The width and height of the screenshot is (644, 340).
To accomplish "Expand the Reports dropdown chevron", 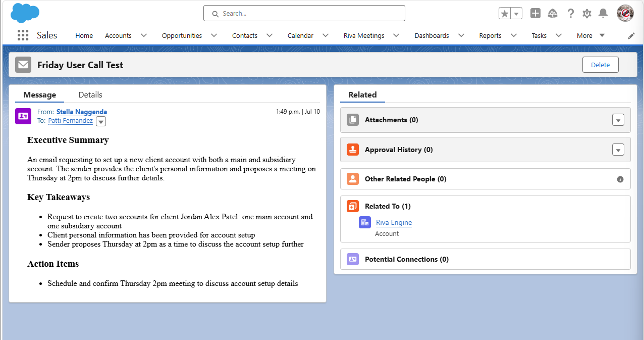I will [514, 35].
